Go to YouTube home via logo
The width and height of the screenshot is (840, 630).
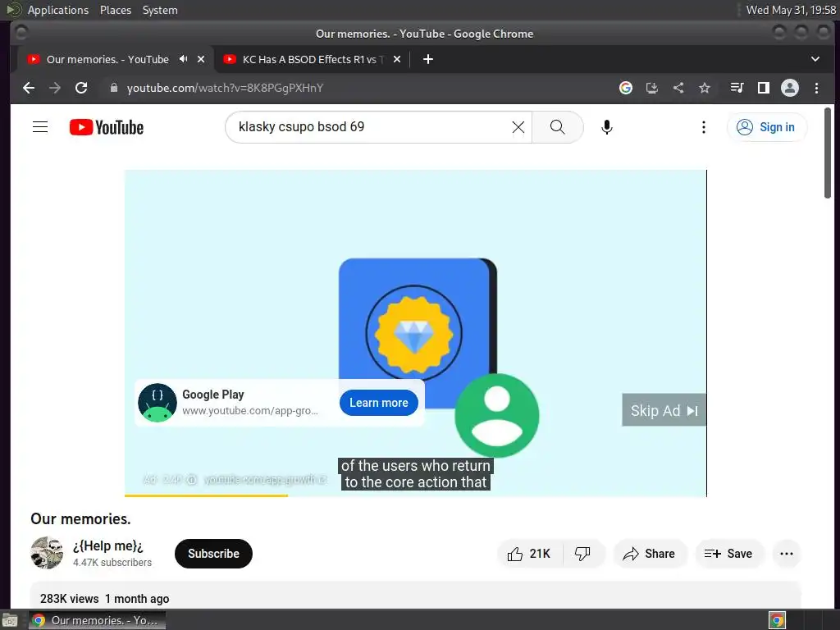tap(107, 127)
